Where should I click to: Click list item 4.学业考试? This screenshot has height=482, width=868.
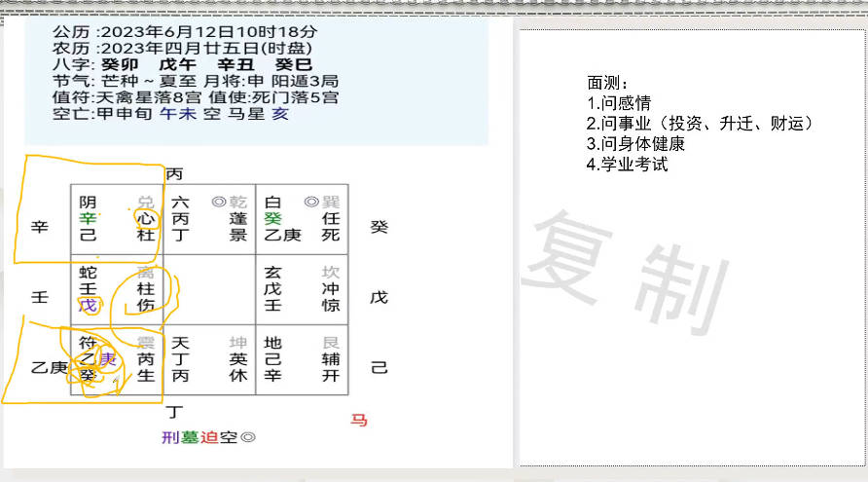(627, 165)
